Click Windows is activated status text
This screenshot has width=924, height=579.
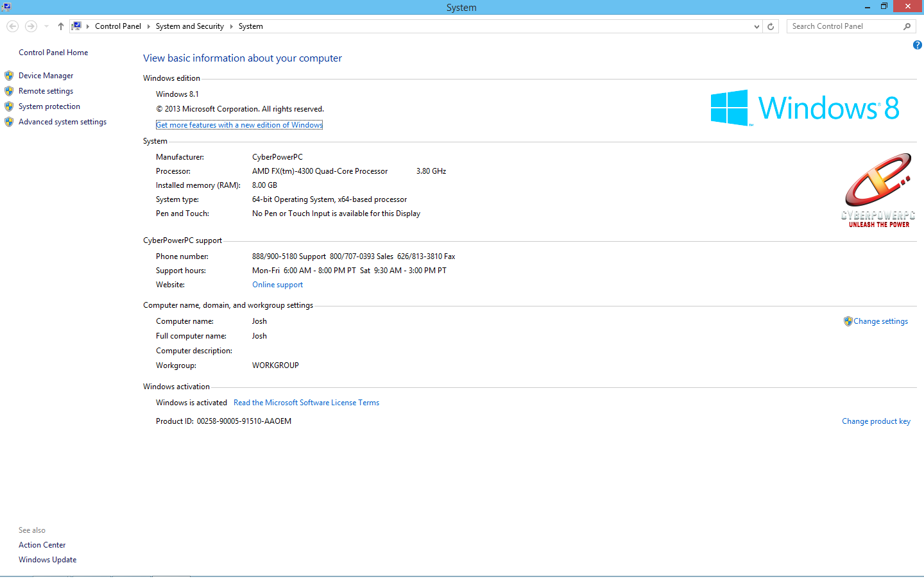[x=191, y=403]
